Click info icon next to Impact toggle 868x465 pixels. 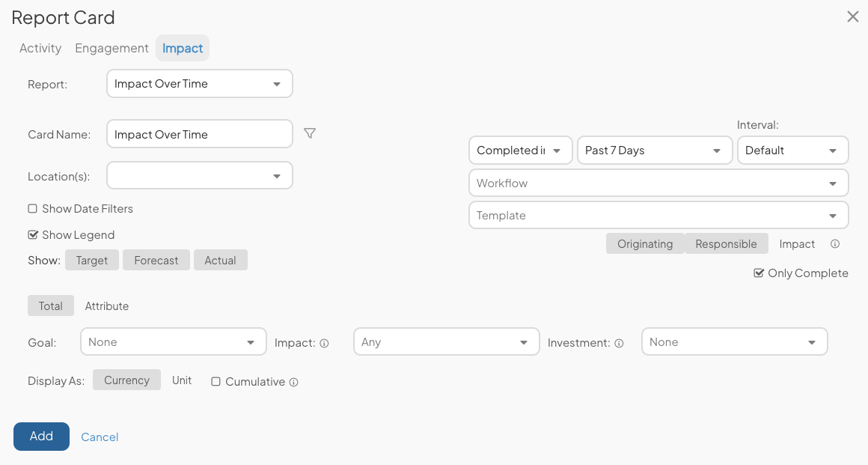(x=835, y=244)
